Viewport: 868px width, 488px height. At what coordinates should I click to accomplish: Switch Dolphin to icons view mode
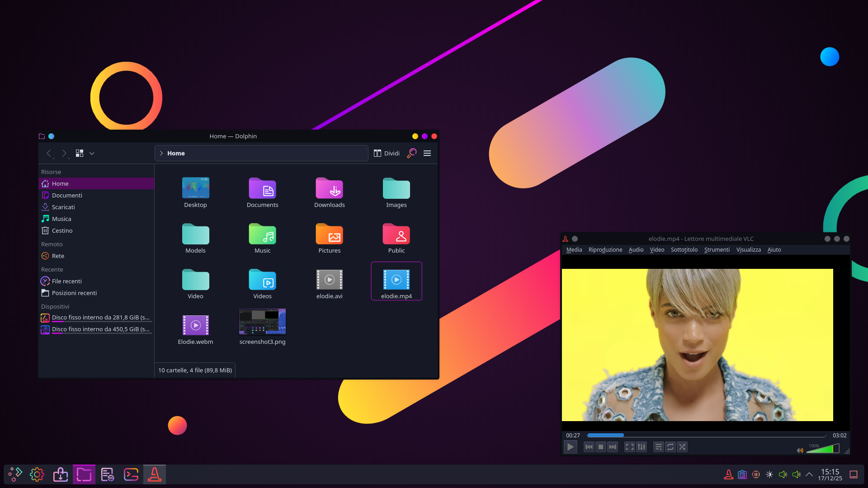click(x=80, y=153)
